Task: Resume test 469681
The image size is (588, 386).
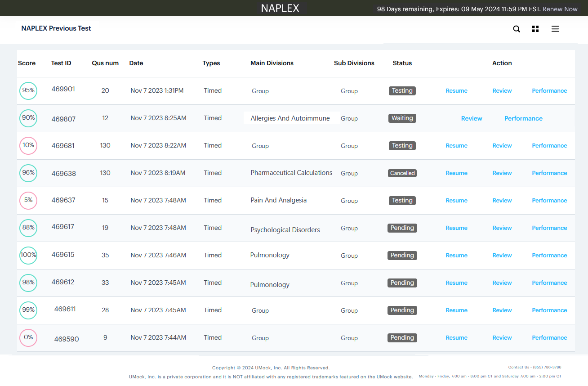Action: (457, 146)
